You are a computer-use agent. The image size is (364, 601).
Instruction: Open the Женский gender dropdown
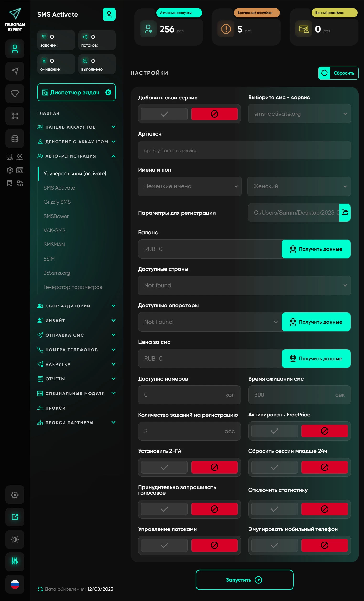pyautogui.click(x=299, y=186)
